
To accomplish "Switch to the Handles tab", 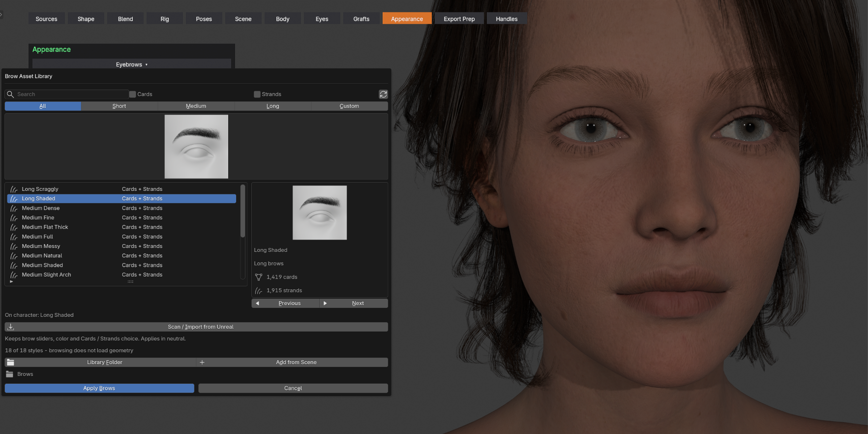I will pos(507,19).
